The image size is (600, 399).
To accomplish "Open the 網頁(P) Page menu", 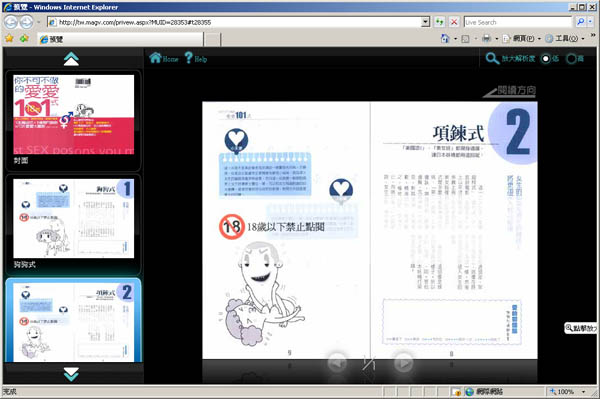I will point(519,39).
